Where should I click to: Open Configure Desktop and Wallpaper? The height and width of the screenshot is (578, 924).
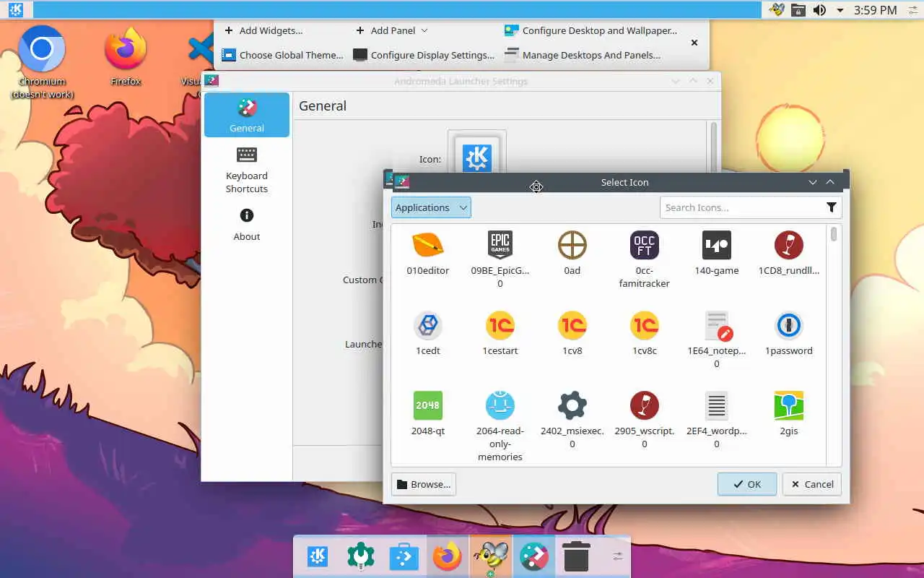[590, 30]
